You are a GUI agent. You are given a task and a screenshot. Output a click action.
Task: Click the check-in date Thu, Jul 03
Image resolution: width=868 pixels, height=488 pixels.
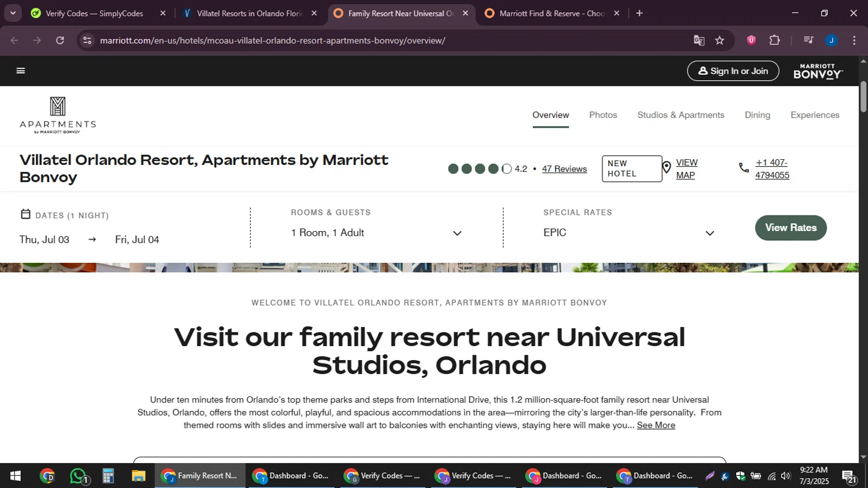(45, 240)
